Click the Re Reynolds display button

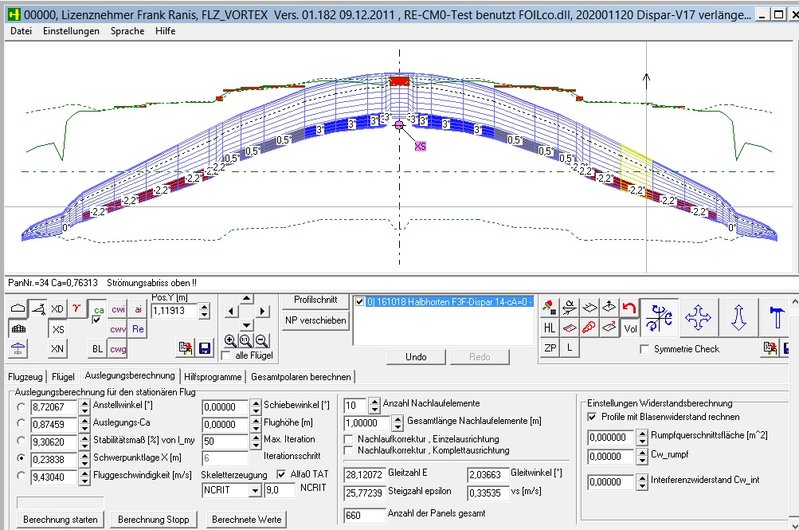137,329
